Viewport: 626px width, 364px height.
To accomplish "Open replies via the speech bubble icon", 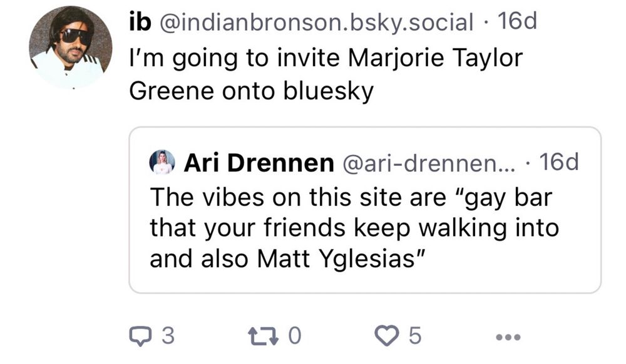I will tap(139, 335).
